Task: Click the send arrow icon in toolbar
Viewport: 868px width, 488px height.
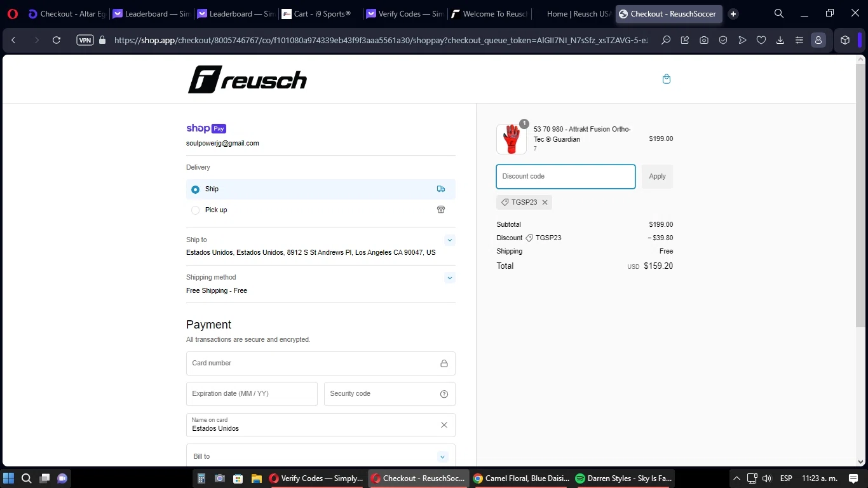Action: [x=742, y=40]
